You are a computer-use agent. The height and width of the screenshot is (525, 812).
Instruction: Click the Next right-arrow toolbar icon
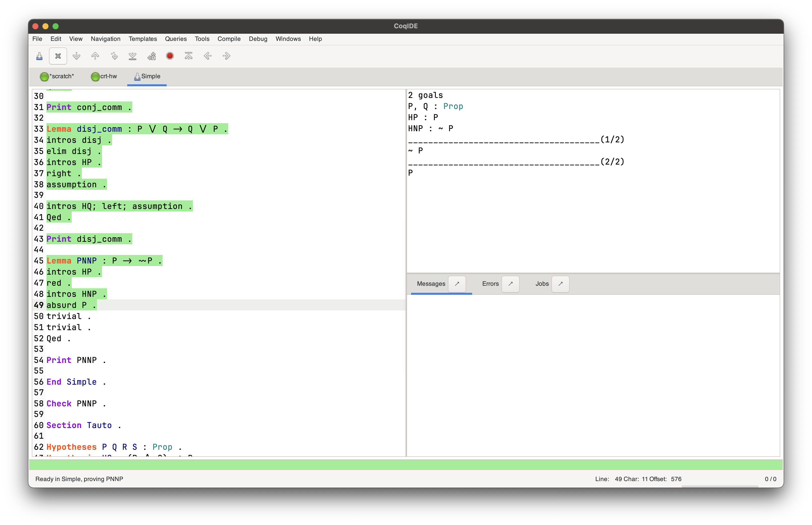coord(226,56)
